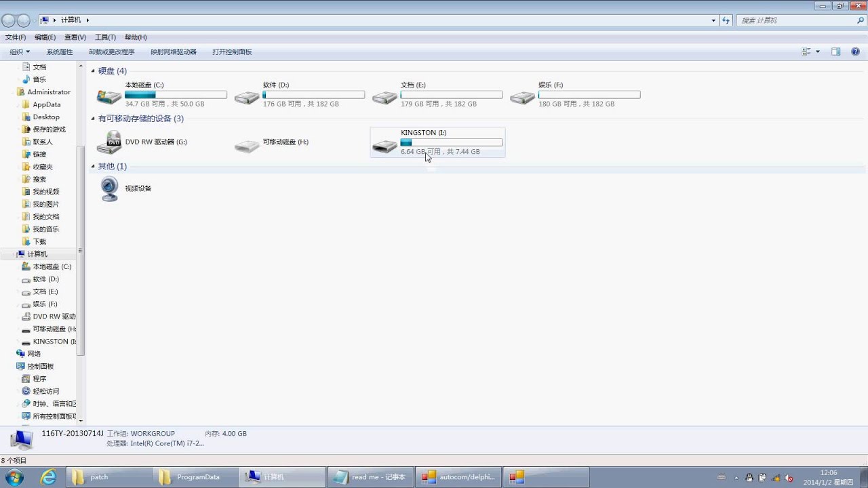The height and width of the screenshot is (488, 868).
Task: Select 保存的游戏 in tree
Action: point(50,129)
